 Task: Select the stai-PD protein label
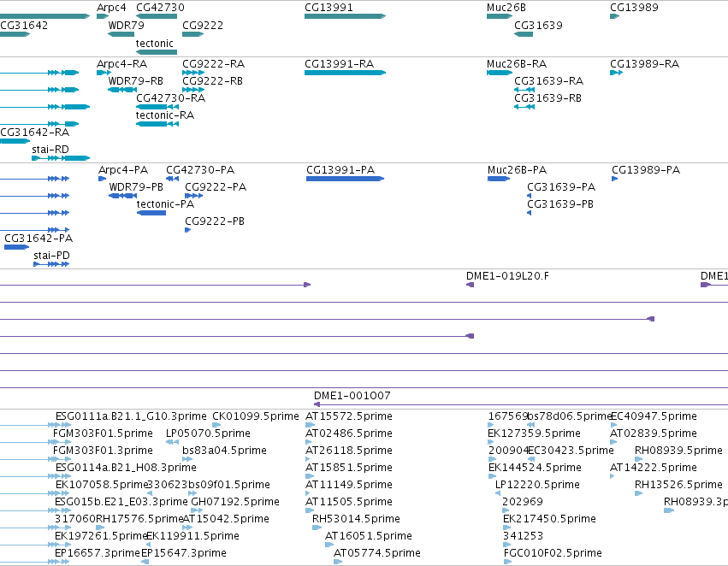pos(51,256)
